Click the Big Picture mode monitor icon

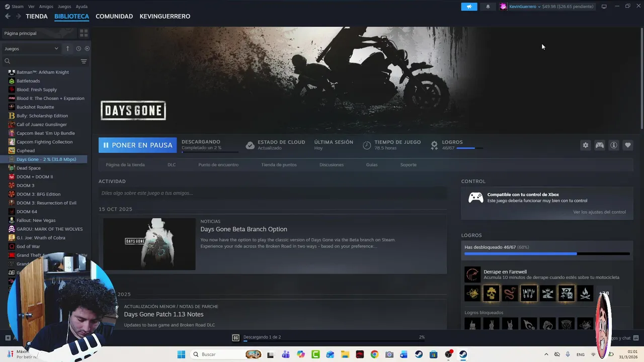click(x=604, y=7)
